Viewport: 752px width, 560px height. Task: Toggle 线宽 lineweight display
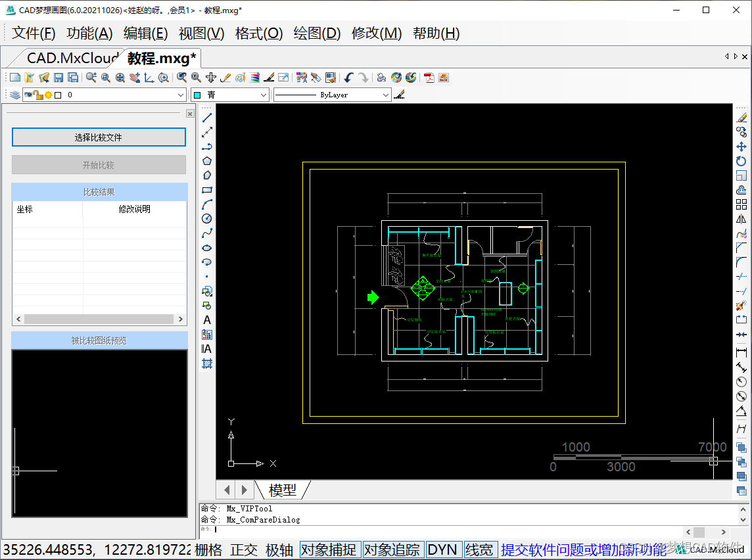pos(479,550)
